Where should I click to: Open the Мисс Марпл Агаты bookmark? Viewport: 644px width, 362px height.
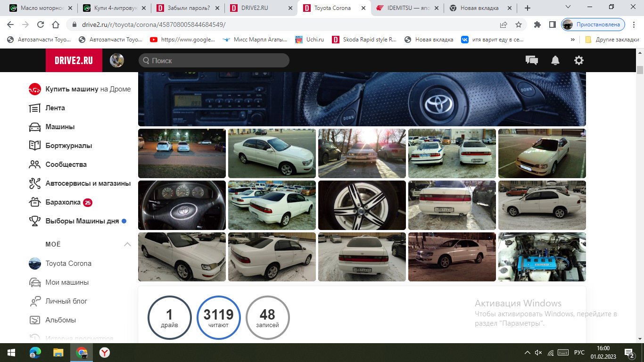click(255, 40)
